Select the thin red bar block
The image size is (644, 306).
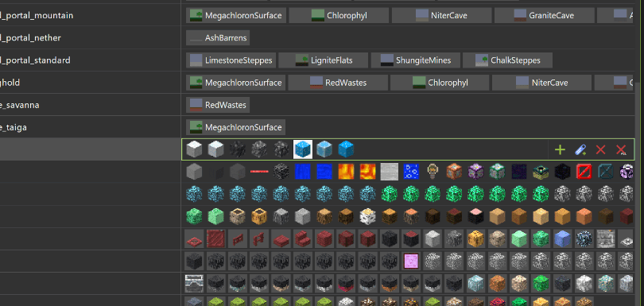(x=259, y=172)
